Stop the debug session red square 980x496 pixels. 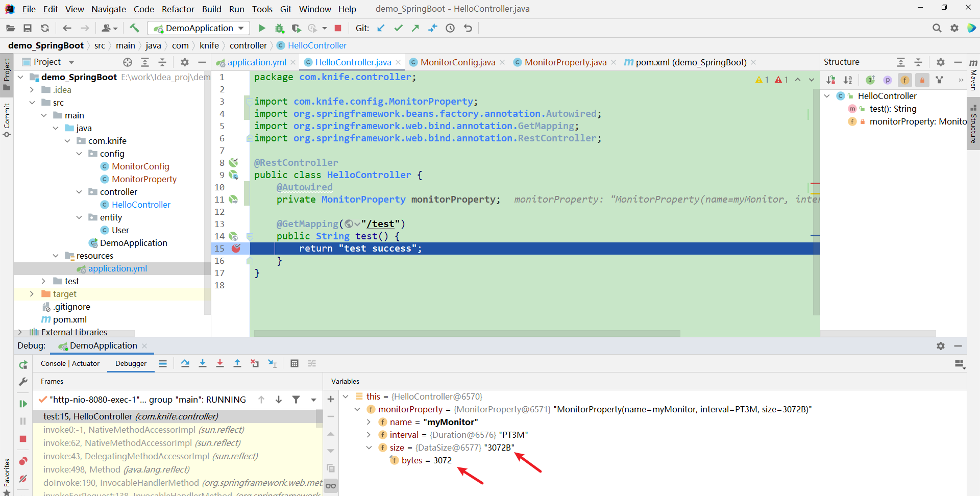pyautogui.click(x=23, y=439)
